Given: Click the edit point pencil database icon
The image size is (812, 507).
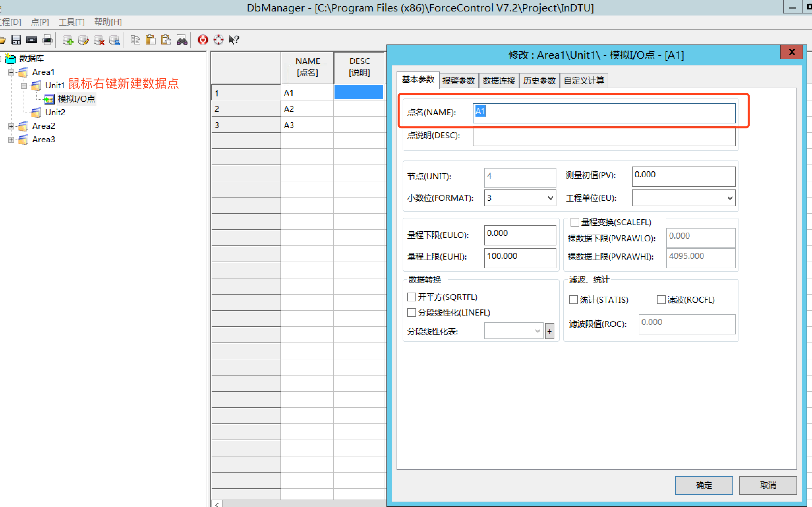Looking at the screenshot, I should coord(83,40).
